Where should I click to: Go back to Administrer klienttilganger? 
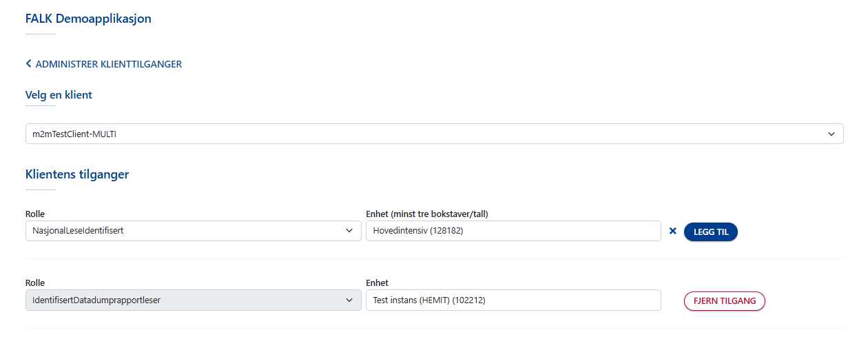point(108,64)
